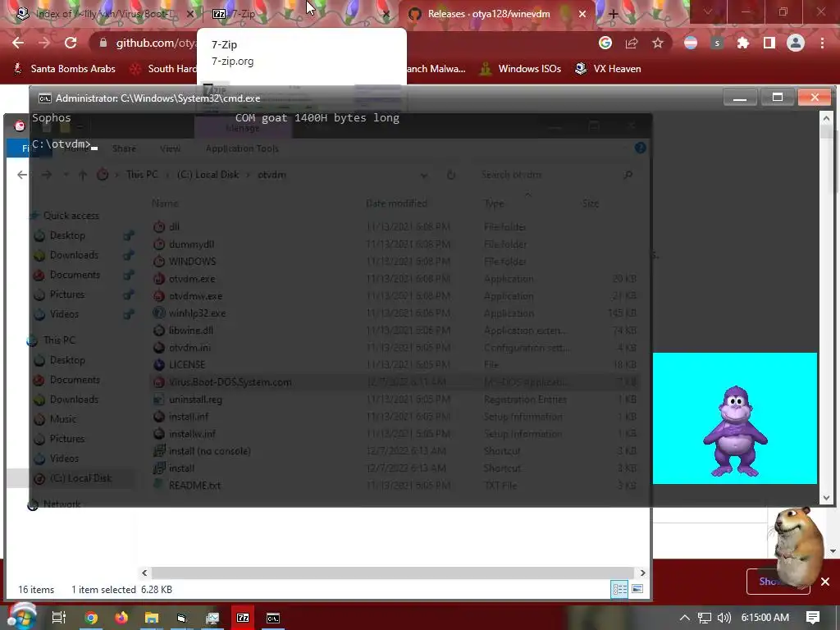Click the File Explorer horizontal scrollbar thumb

click(x=393, y=573)
